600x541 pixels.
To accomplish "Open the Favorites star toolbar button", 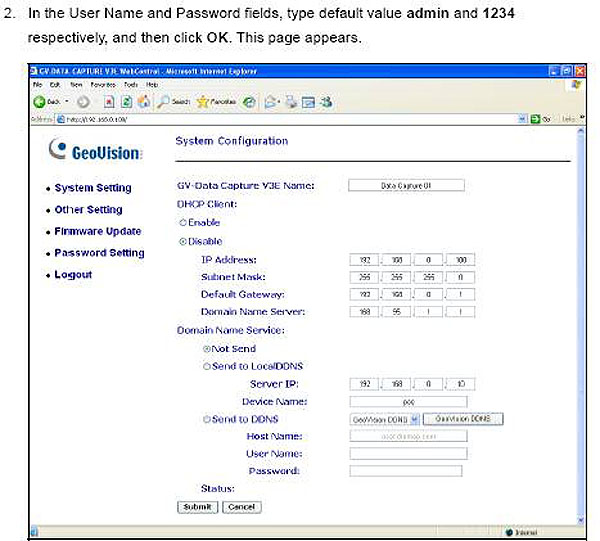I will [216, 102].
